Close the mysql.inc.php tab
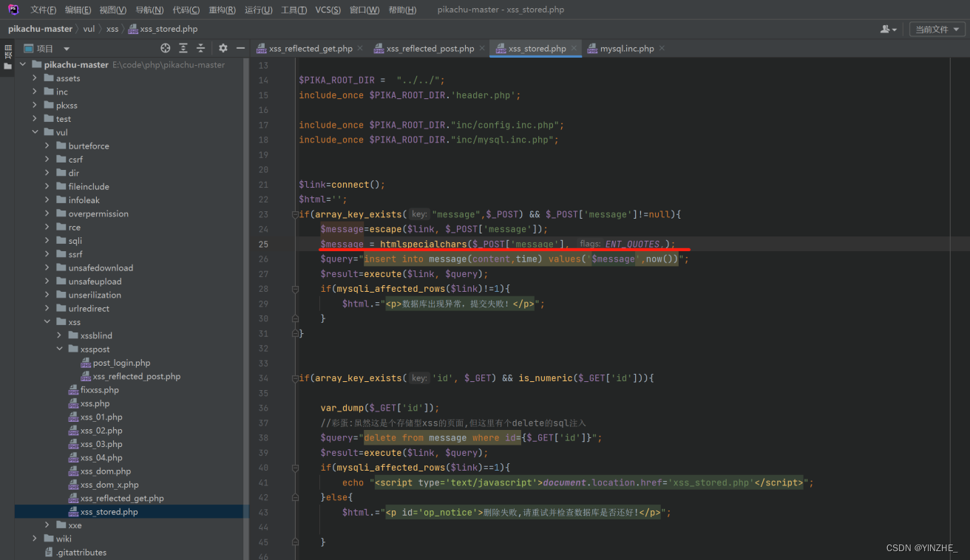 (x=662, y=48)
